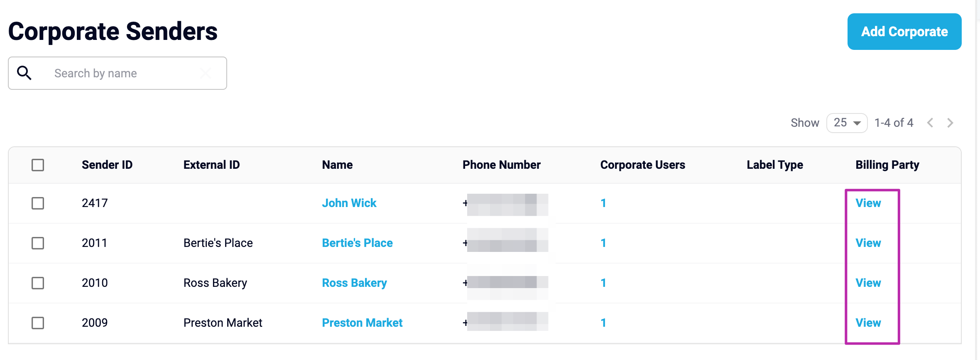Viewport: 980px width, 360px height.
Task: Open the Show 25 rows dropdown
Action: click(847, 123)
